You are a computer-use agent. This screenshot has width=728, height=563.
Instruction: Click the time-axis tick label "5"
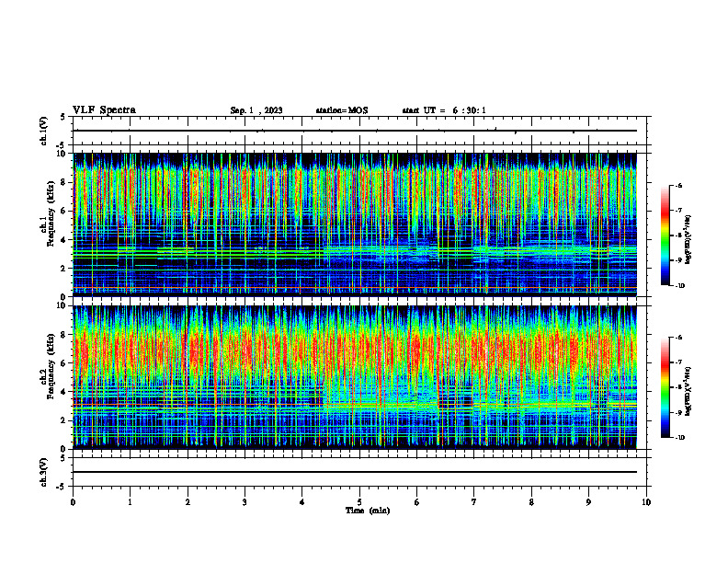click(359, 502)
